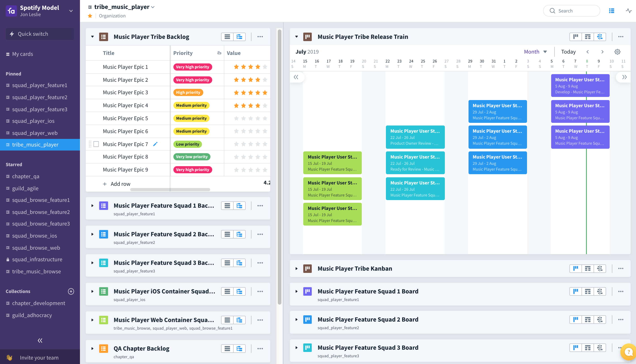Click the list view icon near search
636x364 pixels.
coord(611,11)
